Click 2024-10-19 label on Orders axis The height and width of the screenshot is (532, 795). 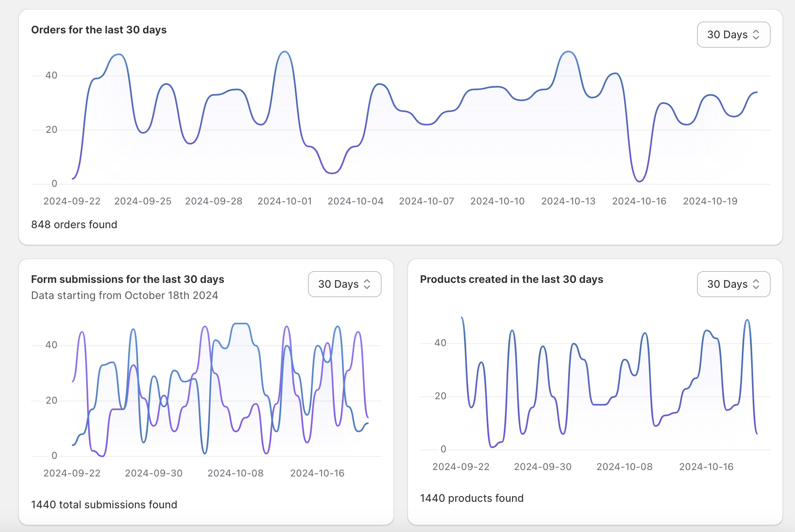[710, 201]
